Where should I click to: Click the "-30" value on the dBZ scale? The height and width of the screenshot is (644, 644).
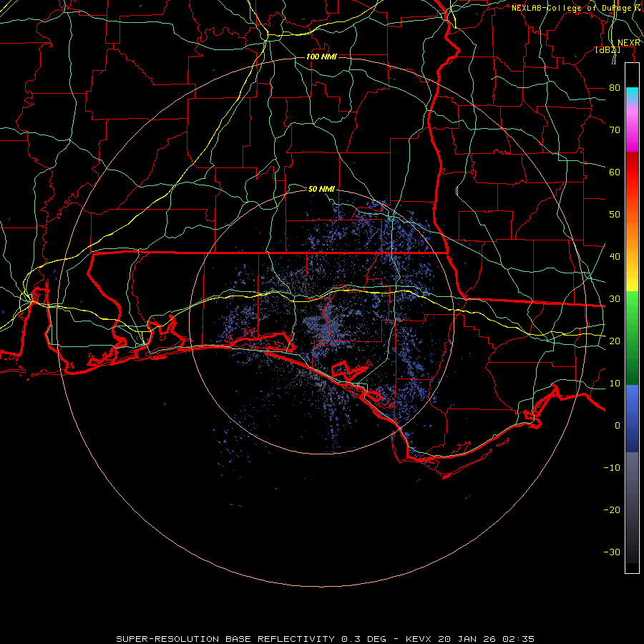click(x=612, y=552)
